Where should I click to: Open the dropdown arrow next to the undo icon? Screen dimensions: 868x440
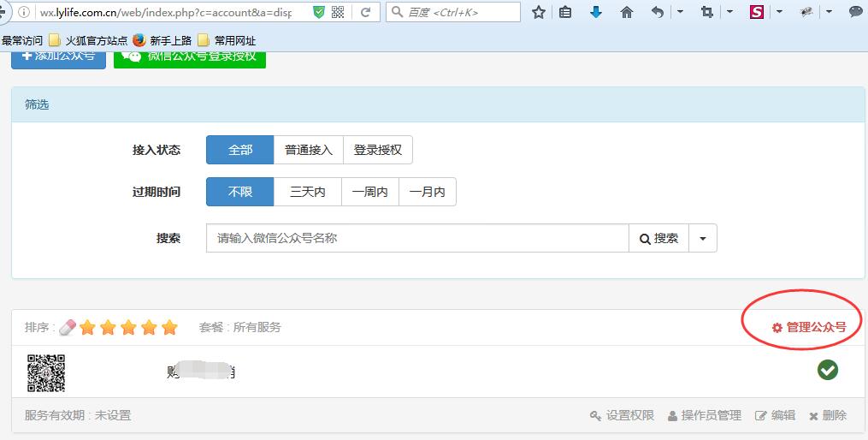click(x=680, y=12)
